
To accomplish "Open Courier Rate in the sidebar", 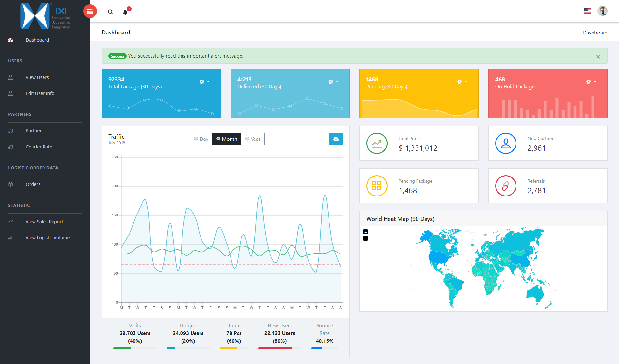I will pos(39,147).
